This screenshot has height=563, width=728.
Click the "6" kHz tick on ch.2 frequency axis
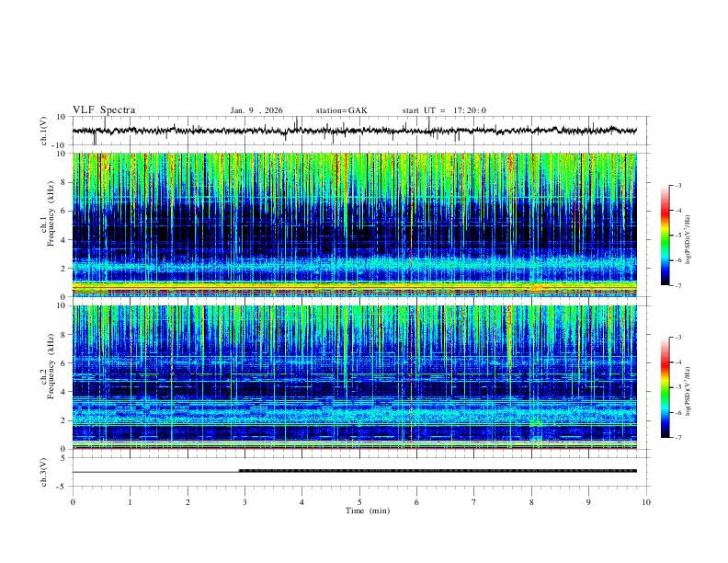click(63, 363)
